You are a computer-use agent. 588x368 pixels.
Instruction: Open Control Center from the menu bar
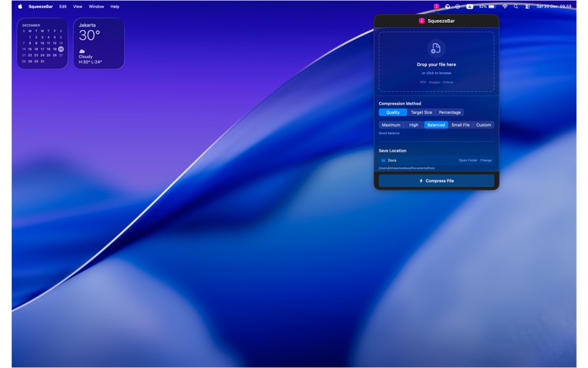point(527,7)
